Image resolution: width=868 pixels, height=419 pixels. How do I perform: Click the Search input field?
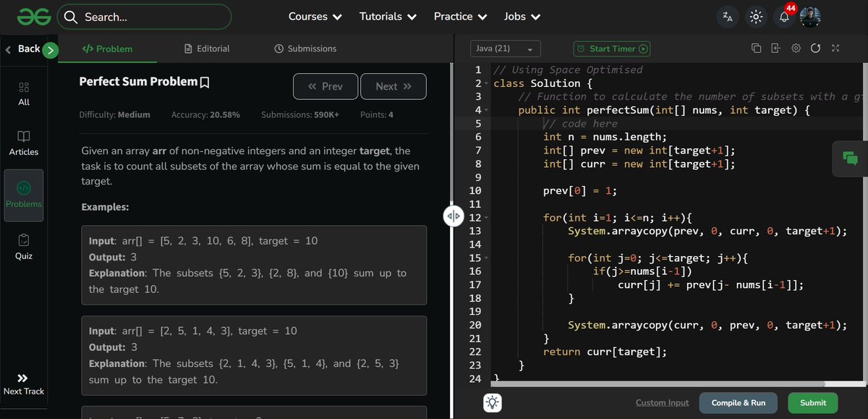pyautogui.click(x=145, y=16)
